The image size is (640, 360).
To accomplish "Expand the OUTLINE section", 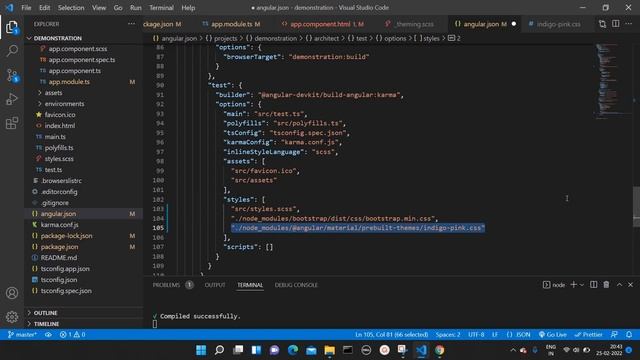I will (x=45, y=313).
